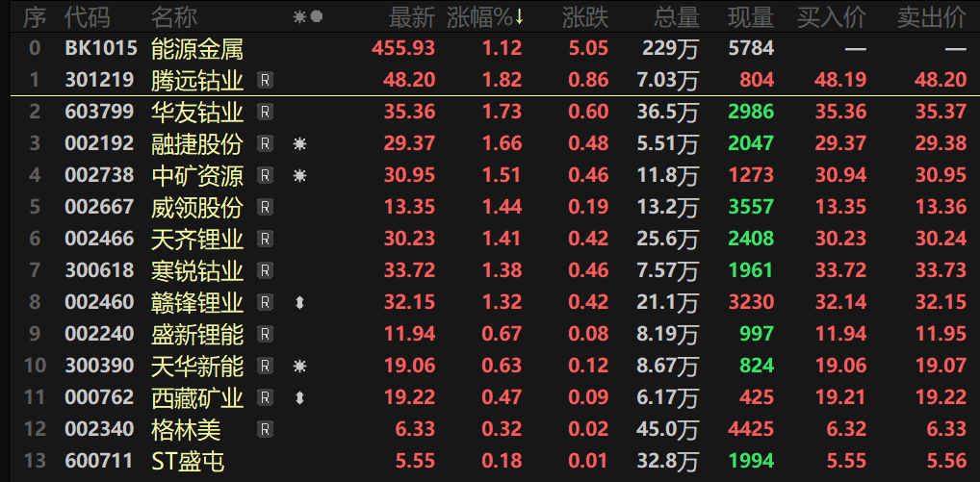Click the R badge next to 华友钴业
The image size is (980, 482).
point(265,112)
